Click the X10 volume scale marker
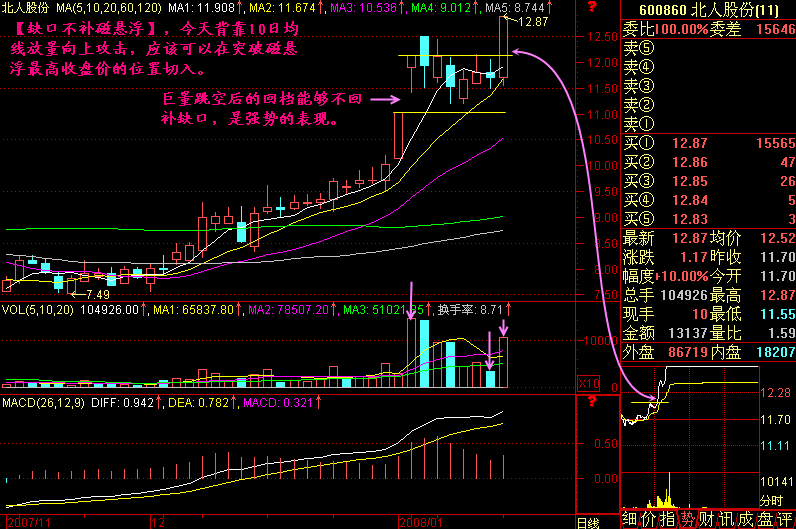Image resolution: width=796 pixels, height=529 pixels. (590, 384)
